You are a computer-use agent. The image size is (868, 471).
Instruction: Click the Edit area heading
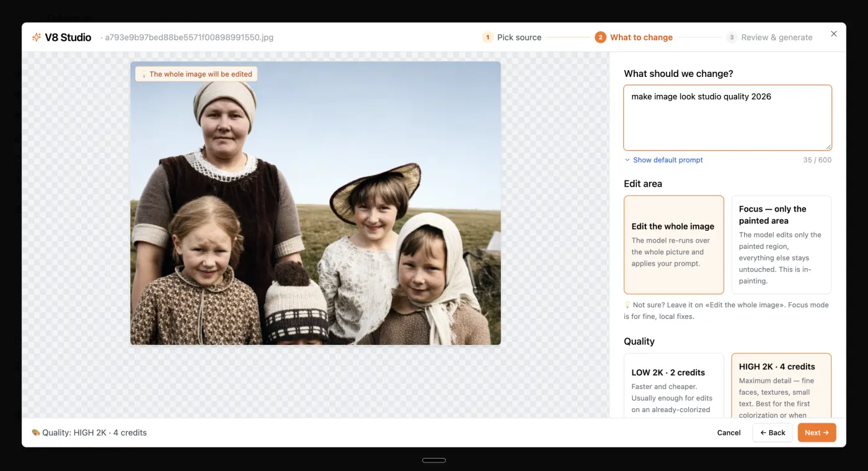coord(643,184)
